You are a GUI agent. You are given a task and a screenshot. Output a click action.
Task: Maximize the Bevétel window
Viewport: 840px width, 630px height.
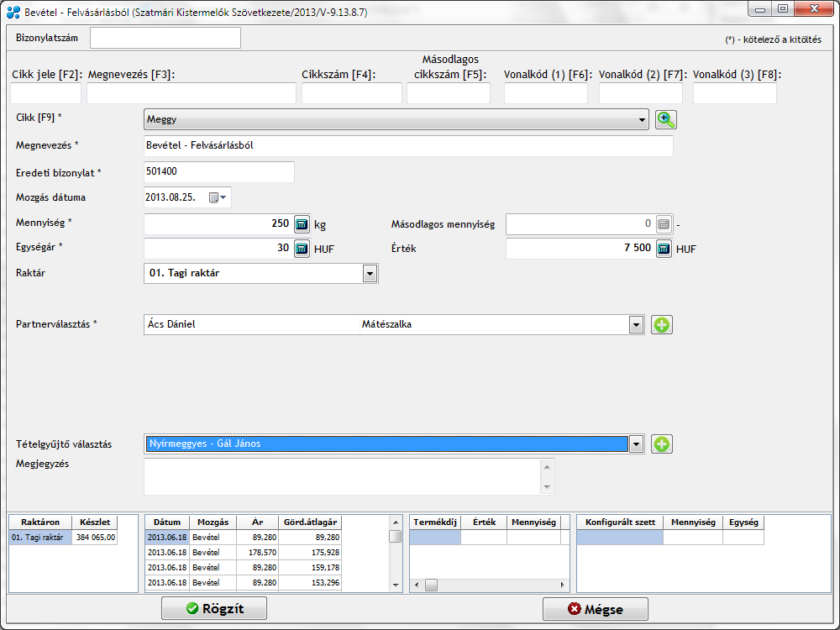(783, 8)
